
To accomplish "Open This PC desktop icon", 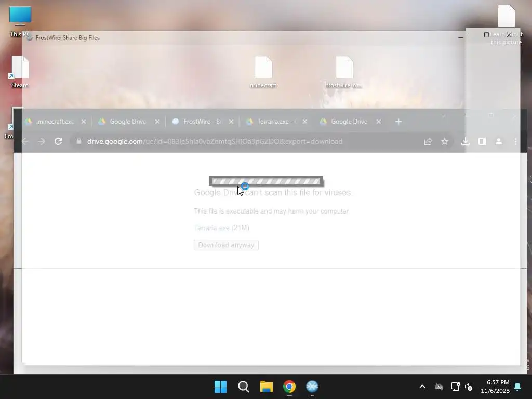I will (20, 21).
